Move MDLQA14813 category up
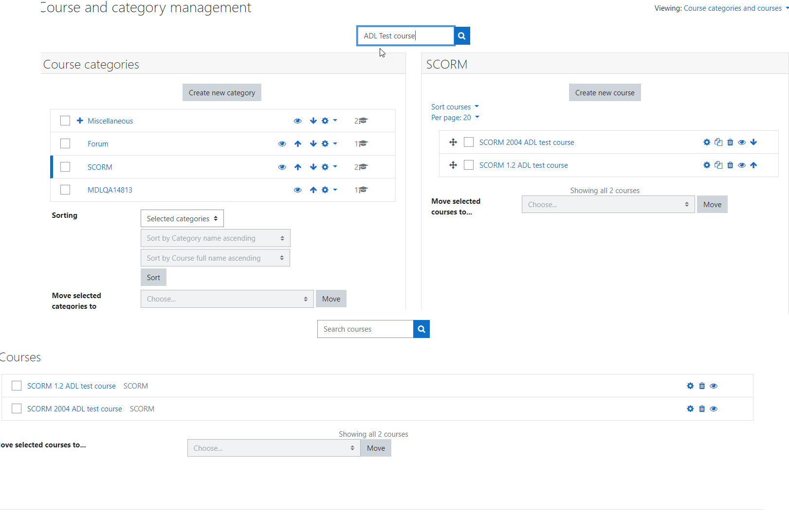789x532 pixels. 313,190
